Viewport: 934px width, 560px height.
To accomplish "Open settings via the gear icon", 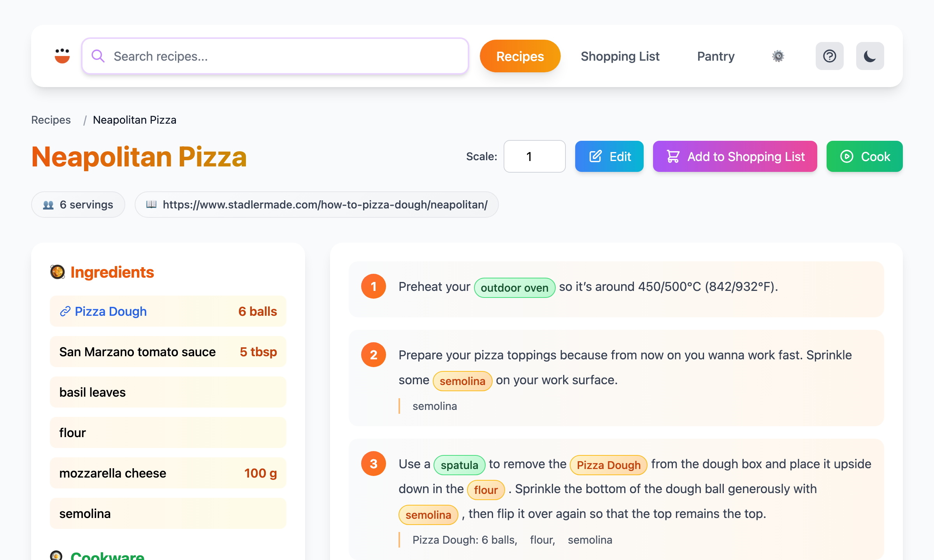I will click(778, 56).
